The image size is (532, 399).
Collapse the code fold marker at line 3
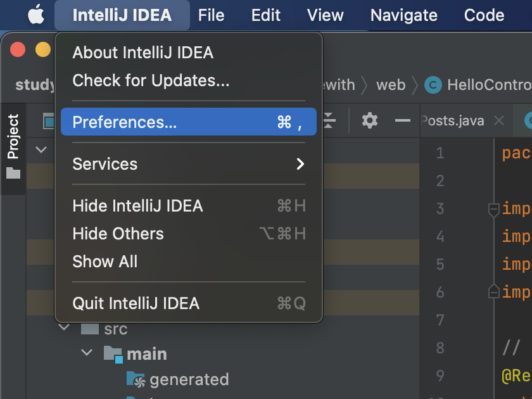(493, 209)
